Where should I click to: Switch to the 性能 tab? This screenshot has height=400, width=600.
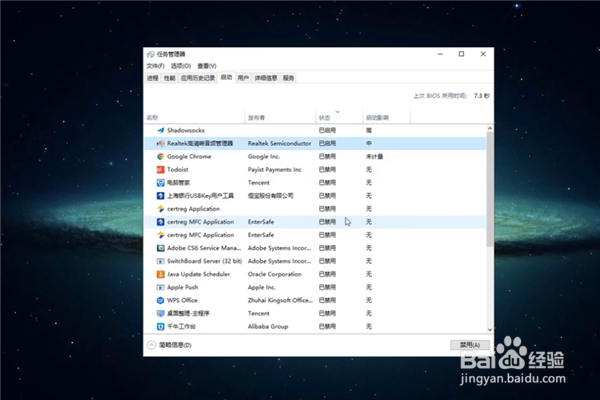tap(170, 78)
